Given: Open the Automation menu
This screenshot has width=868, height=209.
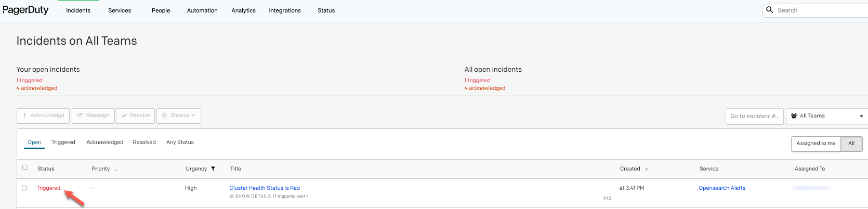Looking at the screenshot, I should (x=202, y=10).
